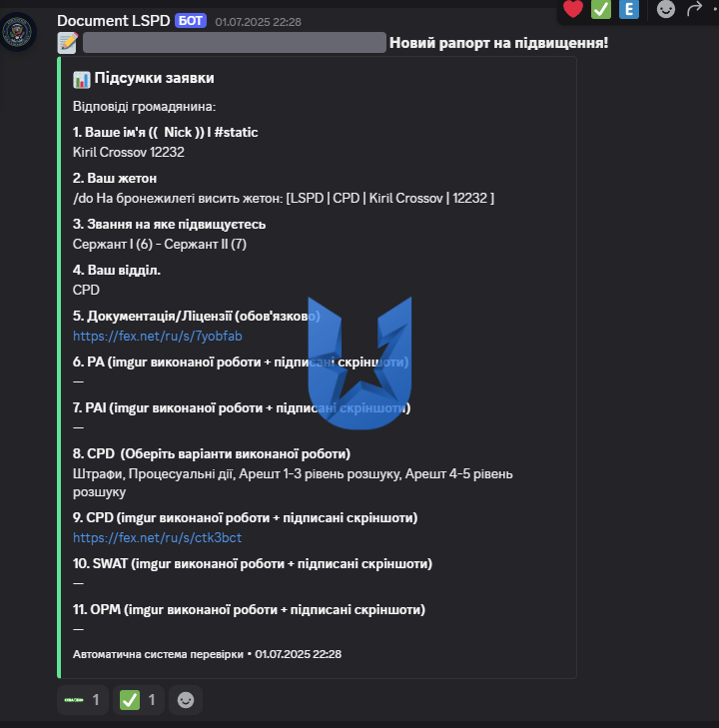Screen dimensions: 719x728
Task: Open the fex.net 7yobfab documentation link
Action: coord(158,336)
